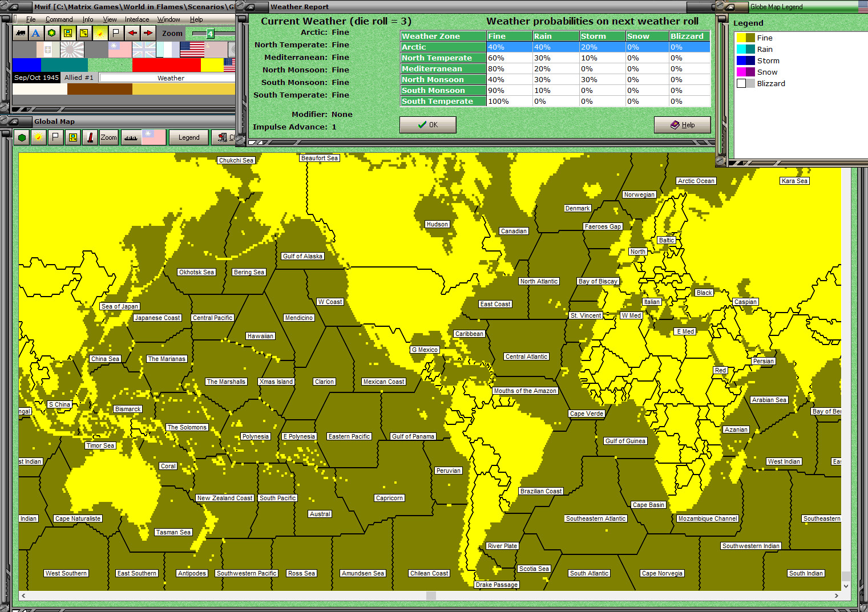Select the North Monsoon zone row in table
This screenshot has width=868, height=612.
click(556, 80)
